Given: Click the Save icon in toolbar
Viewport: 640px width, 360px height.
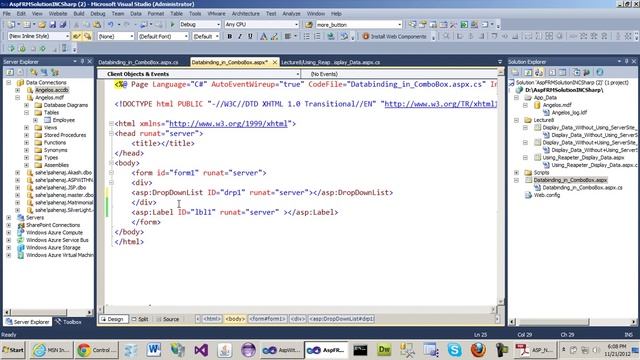Looking at the screenshot, I should tap(53, 24).
